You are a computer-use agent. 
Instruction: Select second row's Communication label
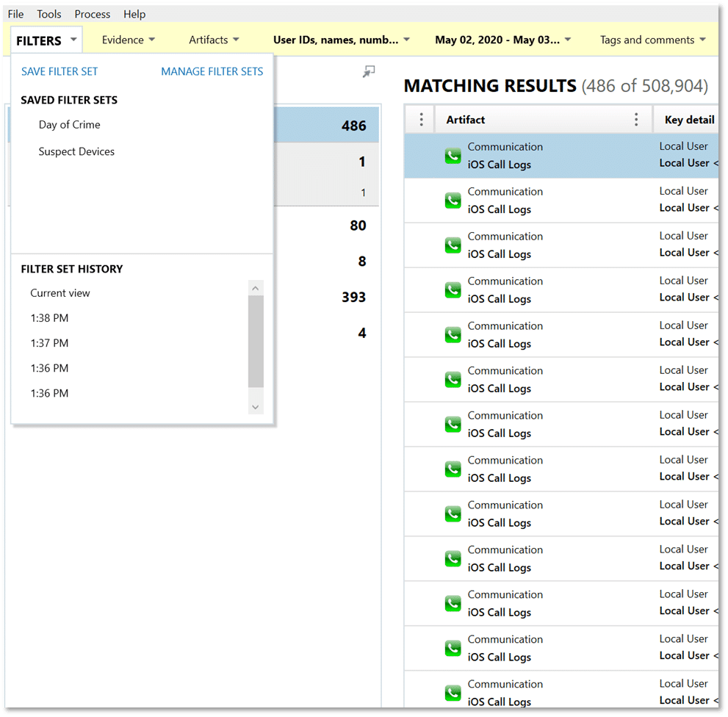(505, 191)
